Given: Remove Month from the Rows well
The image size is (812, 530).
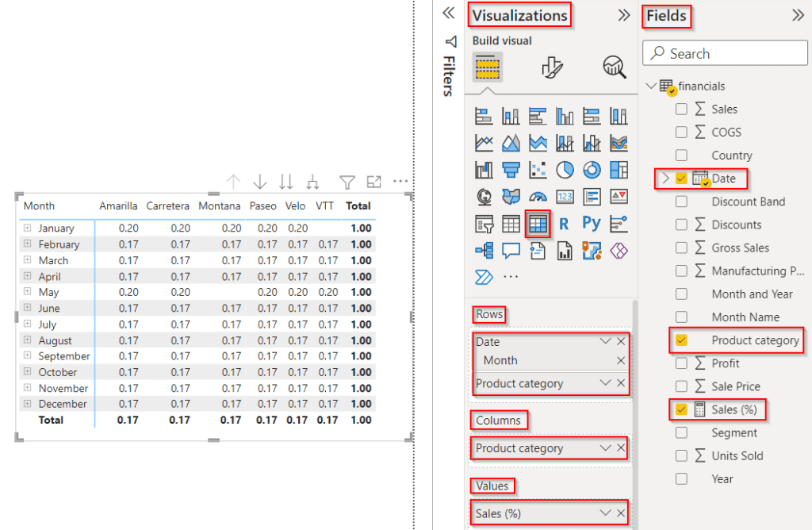Looking at the screenshot, I should tap(621, 360).
